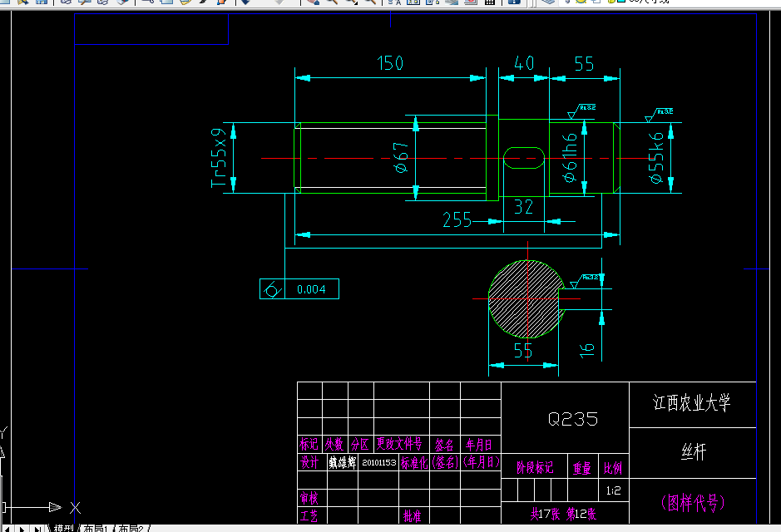This screenshot has height=532, width=781.
Task: Select the 丝杆 part name
Action: tap(694, 452)
